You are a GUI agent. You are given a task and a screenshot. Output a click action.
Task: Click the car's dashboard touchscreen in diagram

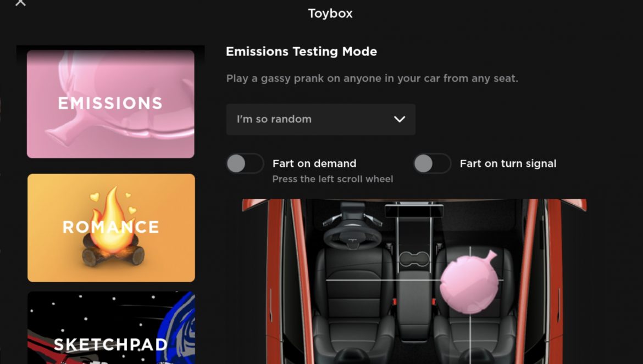click(414, 210)
